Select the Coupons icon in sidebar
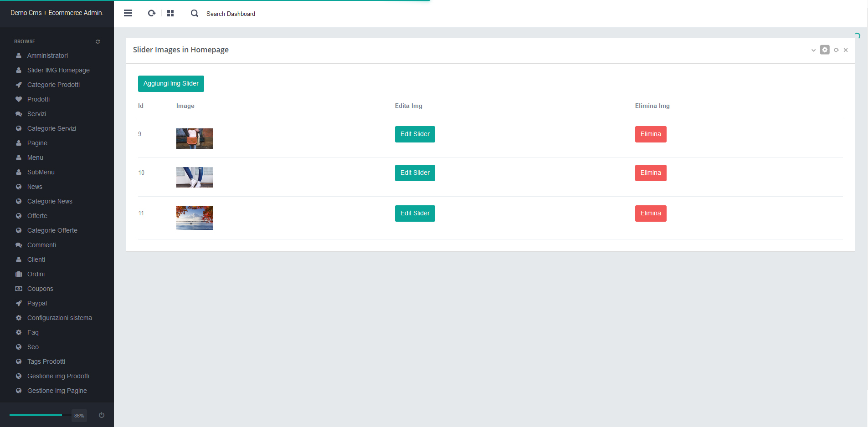This screenshot has width=868, height=427. (19, 289)
